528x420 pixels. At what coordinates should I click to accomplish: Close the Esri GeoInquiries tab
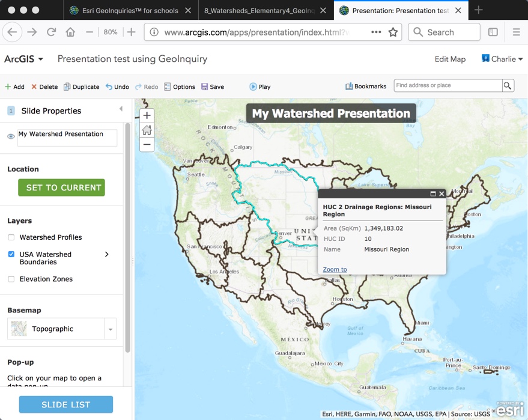(x=188, y=10)
